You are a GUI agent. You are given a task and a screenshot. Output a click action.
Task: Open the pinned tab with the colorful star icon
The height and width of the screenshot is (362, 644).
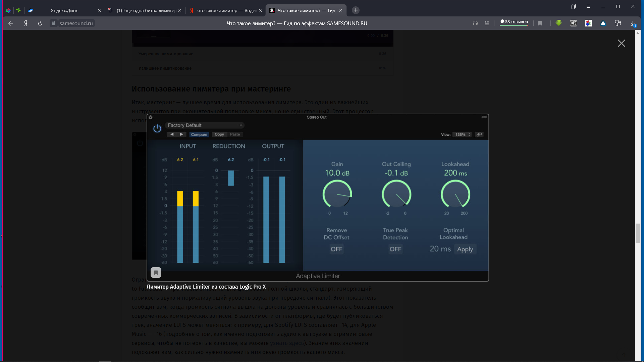(x=8, y=10)
